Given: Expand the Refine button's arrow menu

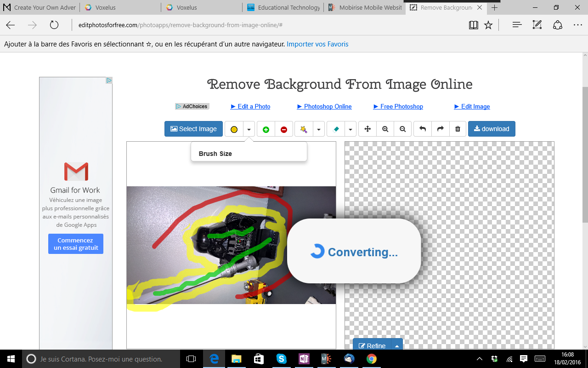Looking at the screenshot, I should (x=397, y=345).
